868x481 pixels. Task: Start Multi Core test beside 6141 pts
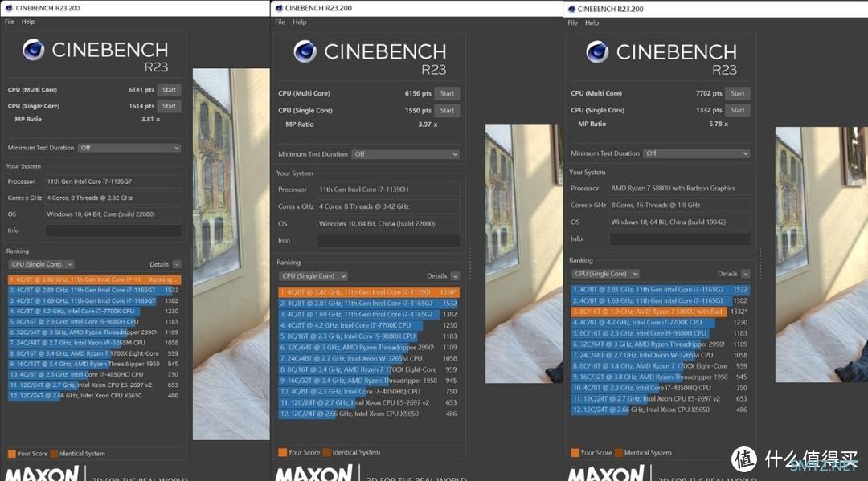click(169, 90)
